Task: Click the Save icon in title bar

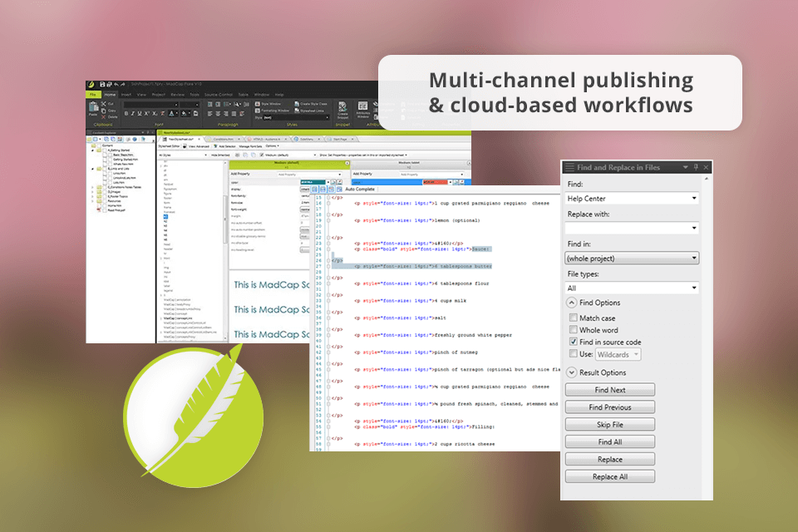Action: (x=102, y=84)
